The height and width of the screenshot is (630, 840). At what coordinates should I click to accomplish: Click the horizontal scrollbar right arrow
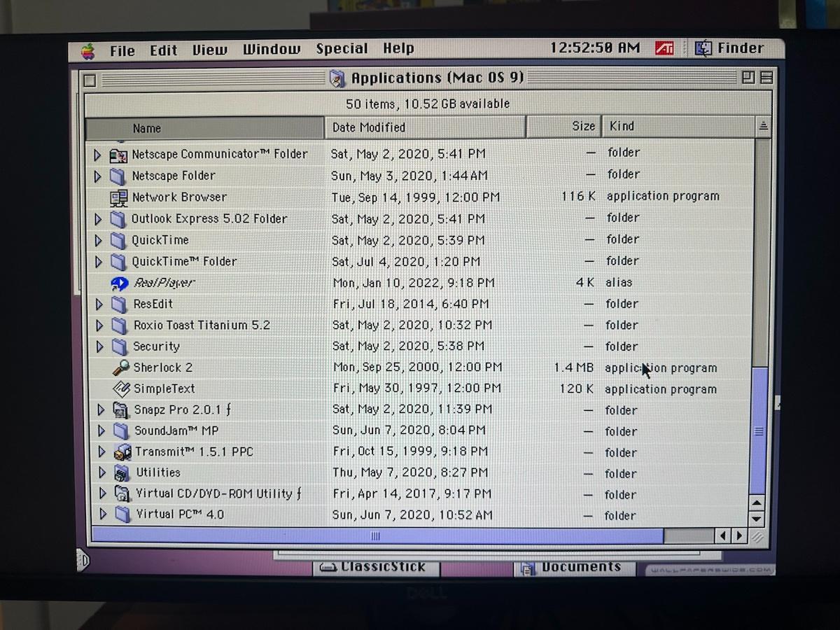[x=739, y=536]
